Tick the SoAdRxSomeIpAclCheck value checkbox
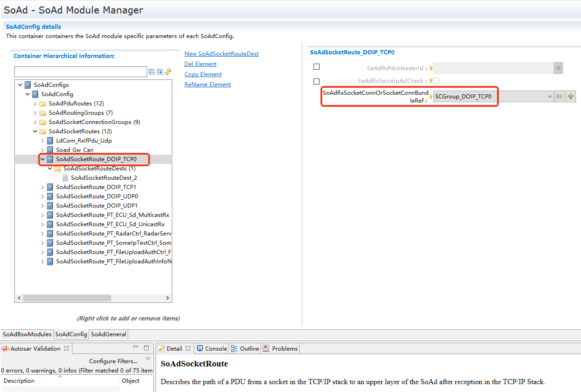 (436, 81)
